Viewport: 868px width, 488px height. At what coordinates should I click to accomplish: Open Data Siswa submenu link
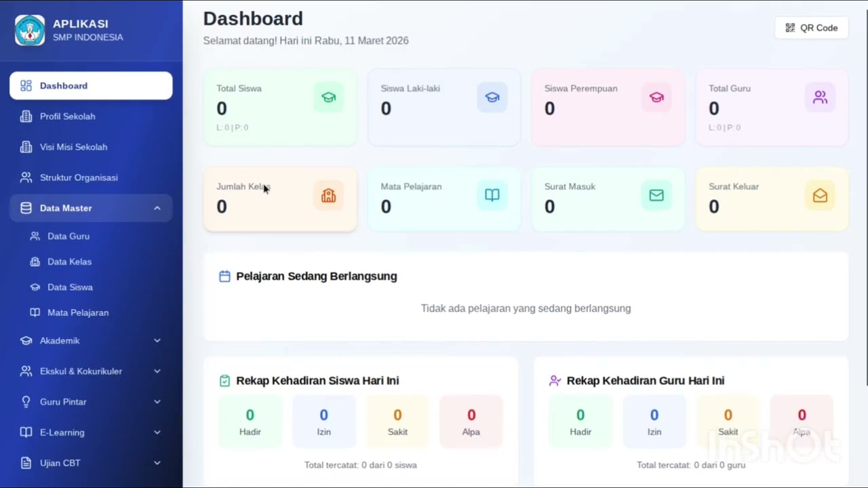(95, 287)
